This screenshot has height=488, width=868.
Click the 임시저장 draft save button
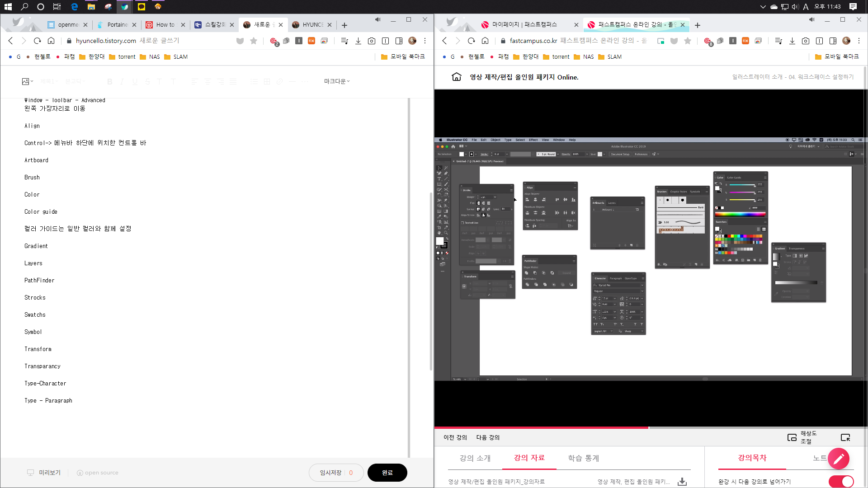(x=330, y=473)
